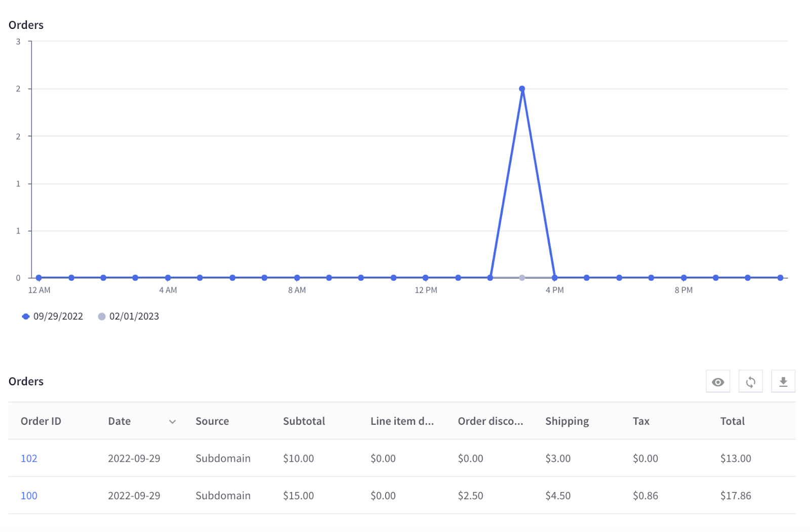Click the Order discount column header
The image size is (810, 532).
(490, 421)
